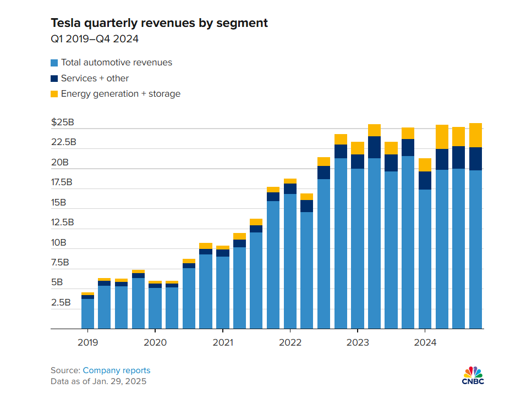Click the 12.5B y-axis label
The width and height of the screenshot is (532, 394).
click(x=62, y=222)
